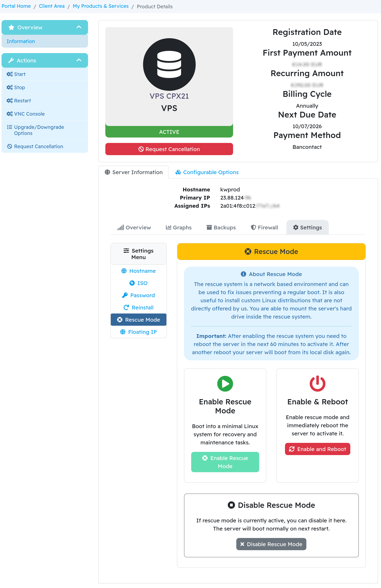Click the Disable Rescue Mode button
Viewport: 381px width, 588px height.
click(x=271, y=544)
